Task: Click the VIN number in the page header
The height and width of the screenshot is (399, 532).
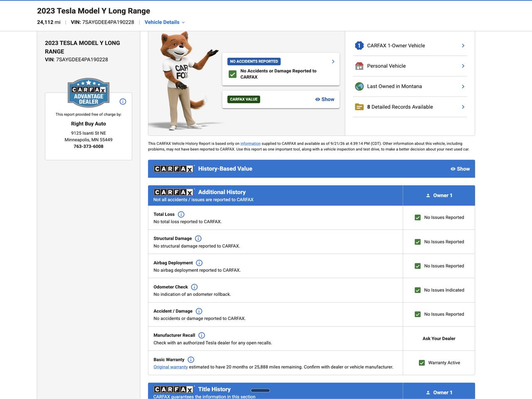Action: point(108,22)
